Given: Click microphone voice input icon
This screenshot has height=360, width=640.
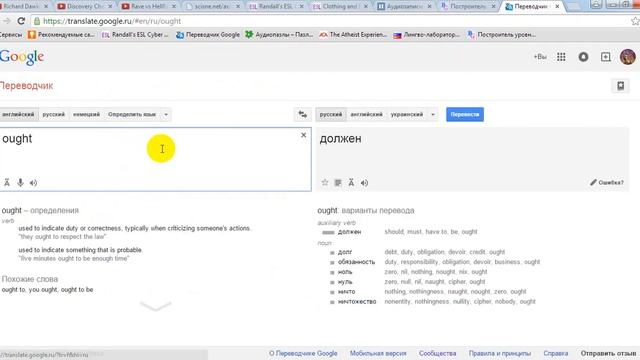Looking at the screenshot, I should tap(20, 183).
